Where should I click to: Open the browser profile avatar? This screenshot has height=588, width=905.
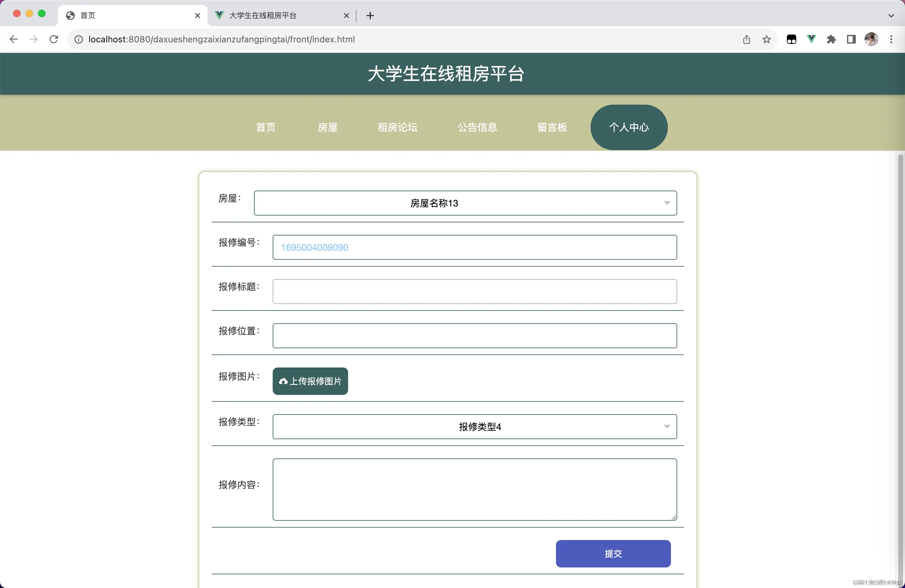coord(871,39)
